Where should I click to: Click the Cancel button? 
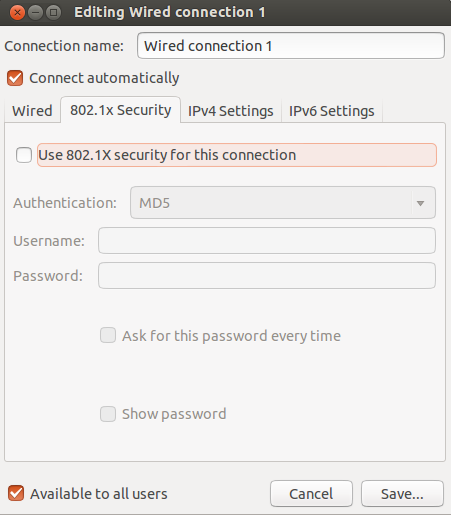coord(311,494)
